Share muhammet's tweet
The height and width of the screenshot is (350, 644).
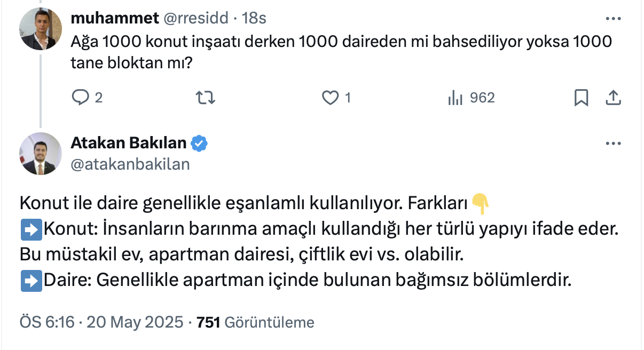click(613, 98)
